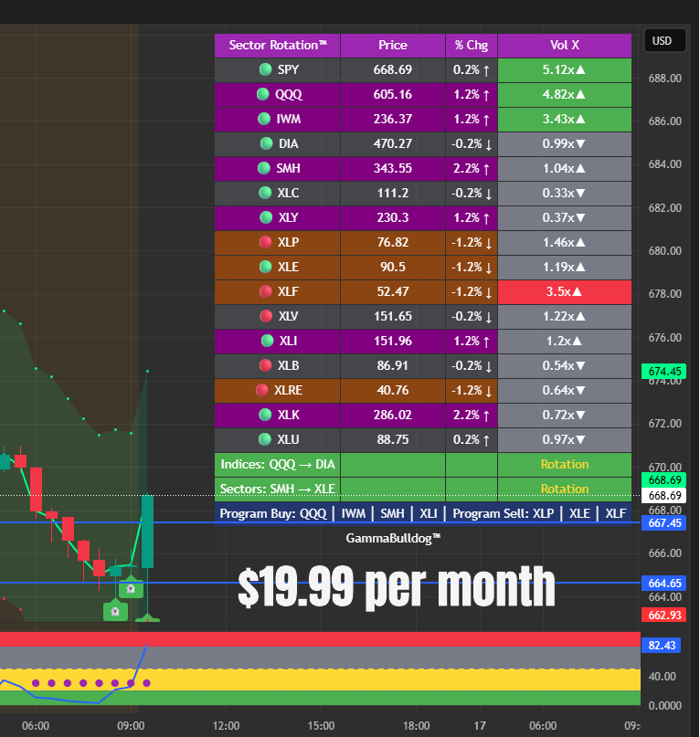Click the red status dot next to XLF

[265, 291]
